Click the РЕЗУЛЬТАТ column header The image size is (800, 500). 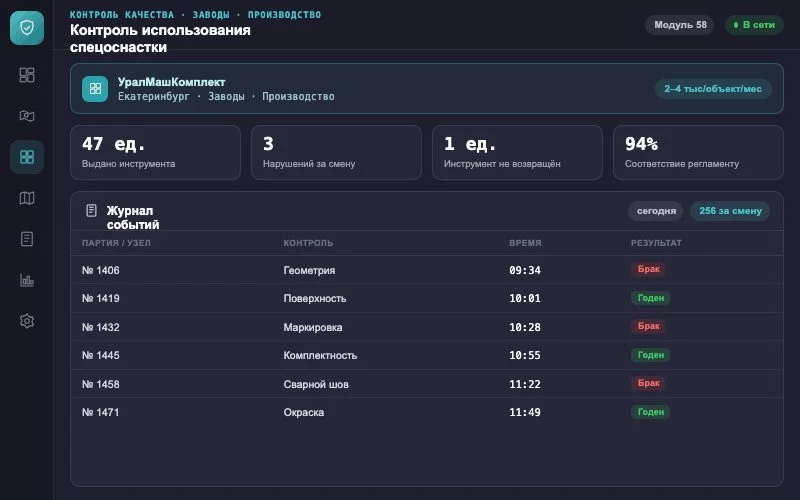point(656,243)
